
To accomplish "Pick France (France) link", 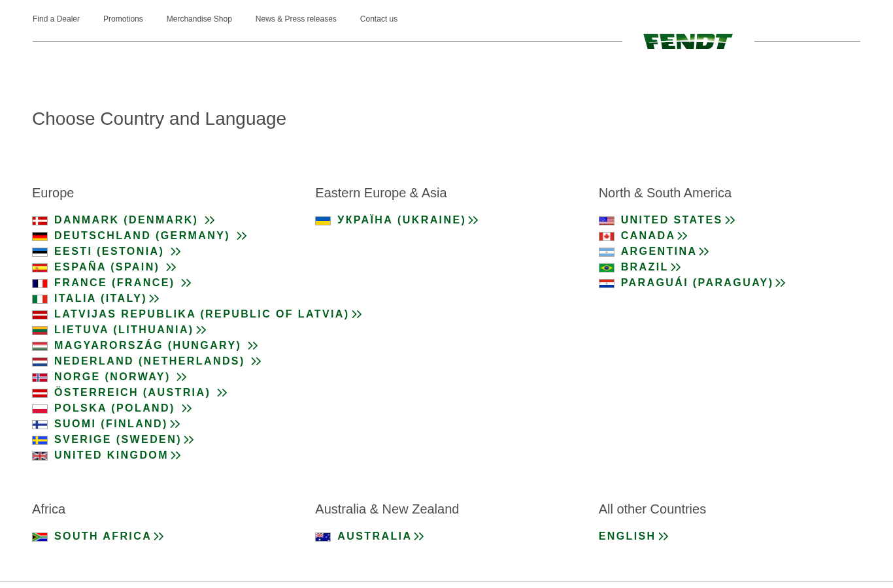I will tap(123, 283).
